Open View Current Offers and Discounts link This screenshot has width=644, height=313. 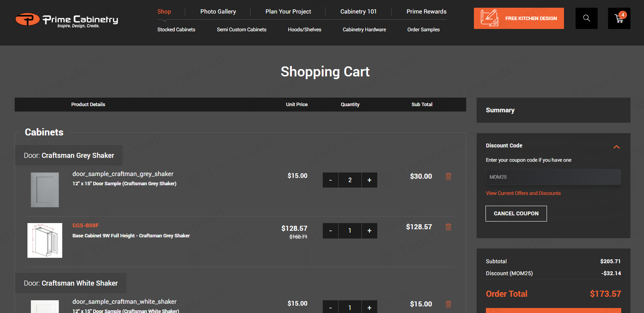point(523,193)
